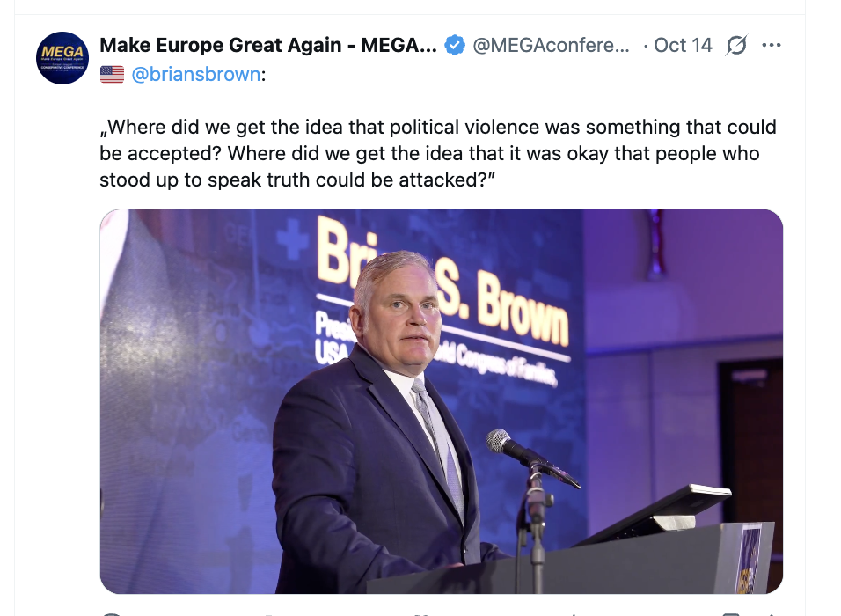The width and height of the screenshot is (841, 616).
Task: Click the @MEGAconfere... account handle
Action: coord(552,46)
